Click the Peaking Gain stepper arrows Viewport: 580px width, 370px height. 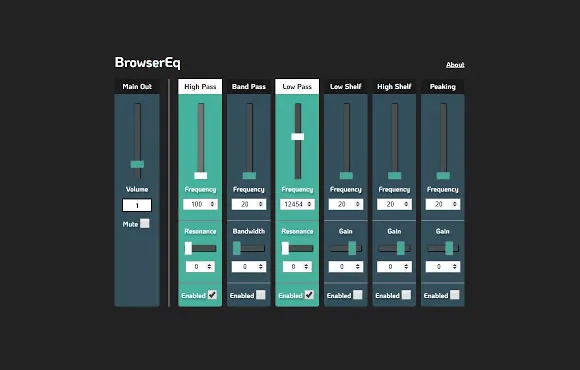tap(455, 267)
